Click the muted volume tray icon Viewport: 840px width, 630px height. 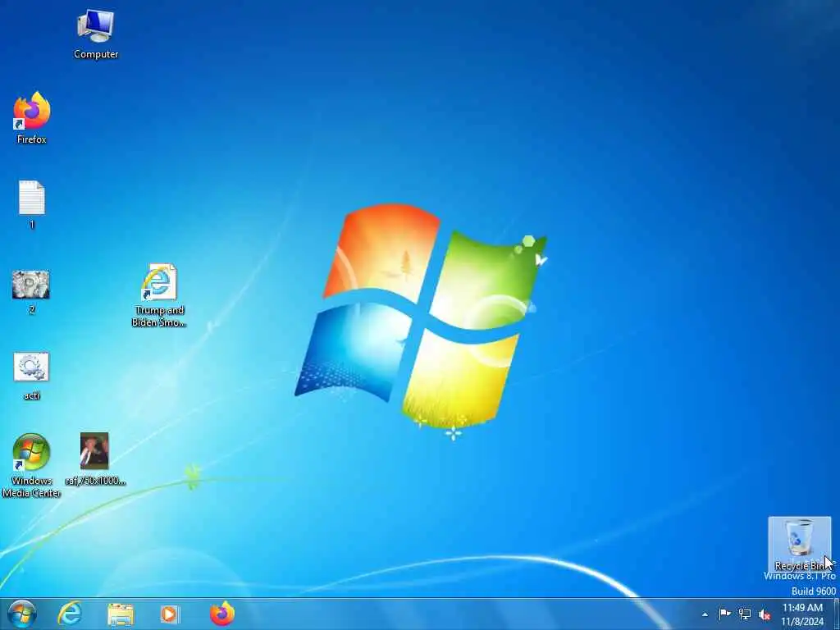pyautogui.click(x=765, y=614)
